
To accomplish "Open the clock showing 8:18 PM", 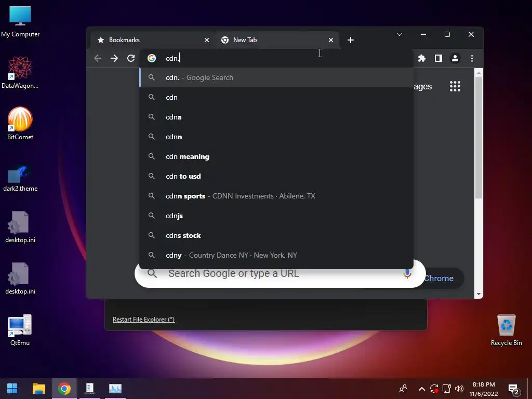I will [484, 389].
